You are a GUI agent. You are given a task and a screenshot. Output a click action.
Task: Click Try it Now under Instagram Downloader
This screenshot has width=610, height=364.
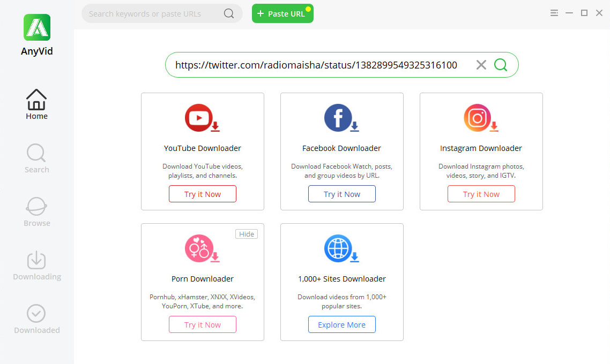[x=481, y=194]
